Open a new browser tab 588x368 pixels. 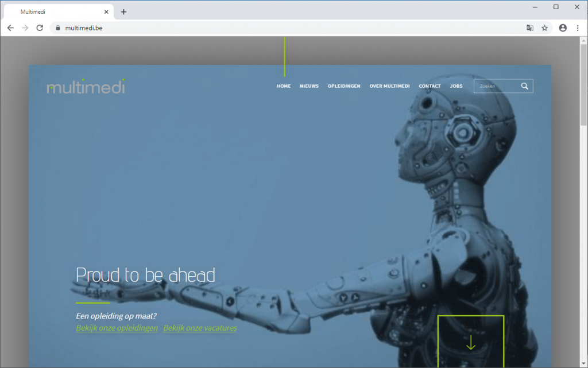point(124,12)
